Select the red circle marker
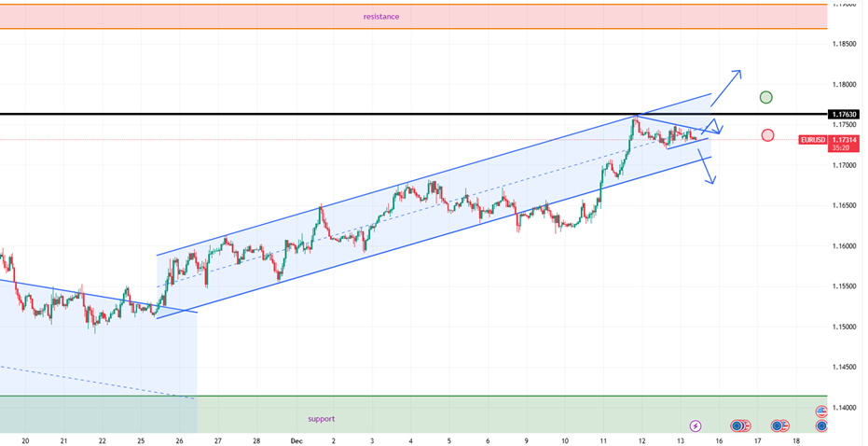The image size is (868, 446). pos(767,135)
